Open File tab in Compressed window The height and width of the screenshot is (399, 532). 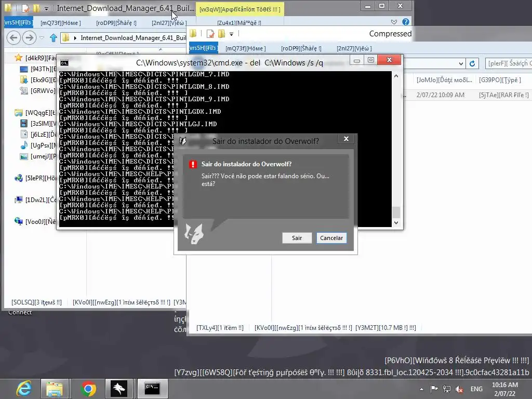203,48
